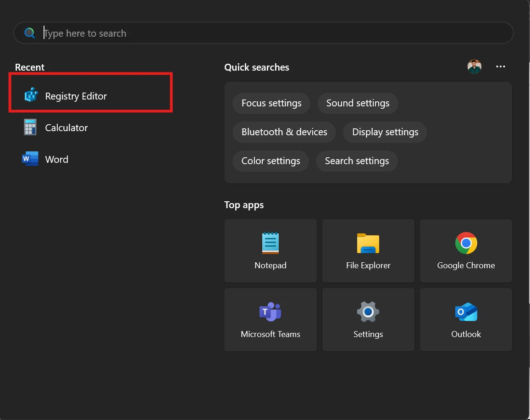Screen dimensions: 530x420
Task: Click the Registry Editor label text
Action: [76, 96]
